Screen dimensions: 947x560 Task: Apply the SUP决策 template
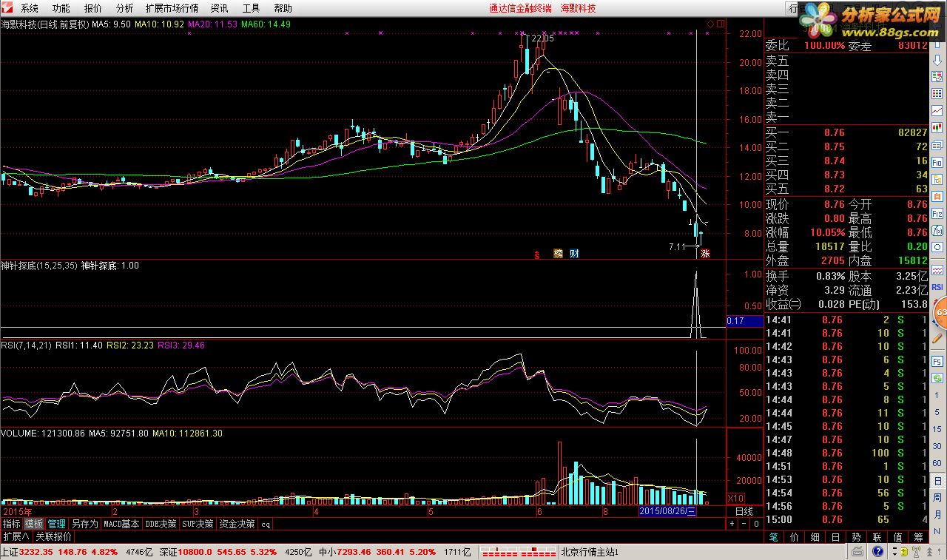tap(198, 524)
